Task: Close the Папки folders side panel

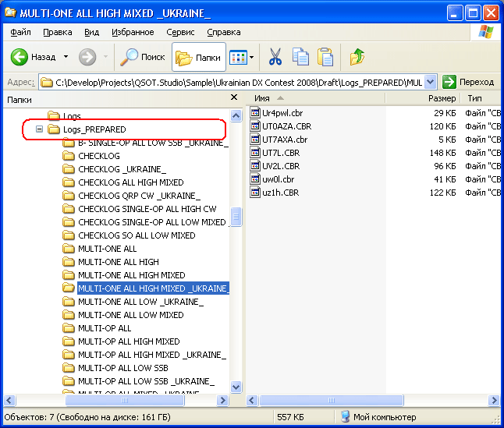Action: pos(234,99)
